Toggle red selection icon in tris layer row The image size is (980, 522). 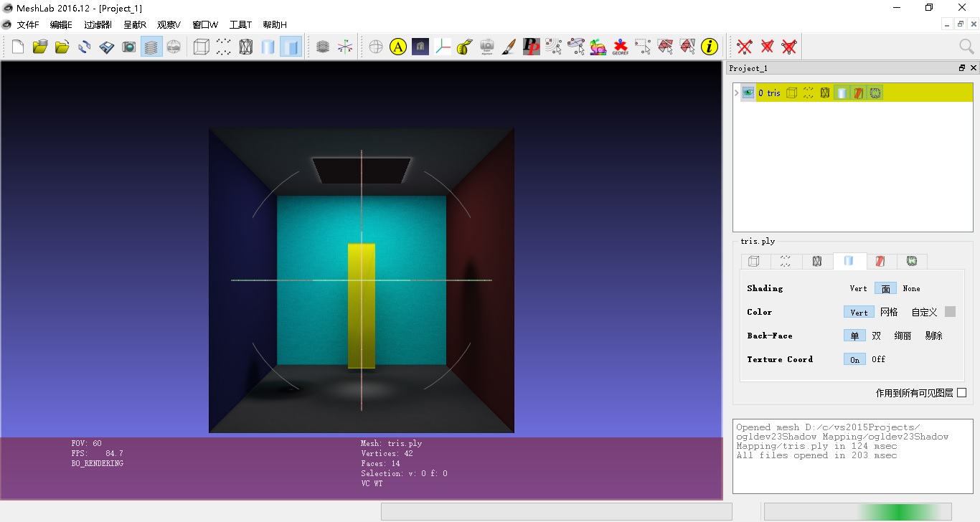point(858,92)
